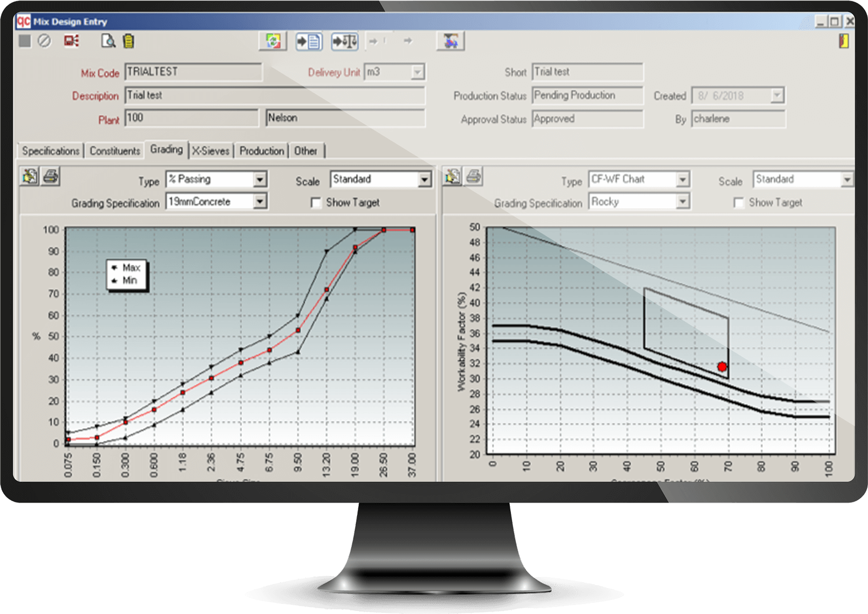Click the gray circle-slash cancel icon
Screen dimensions: 868x614
[45, 41]
